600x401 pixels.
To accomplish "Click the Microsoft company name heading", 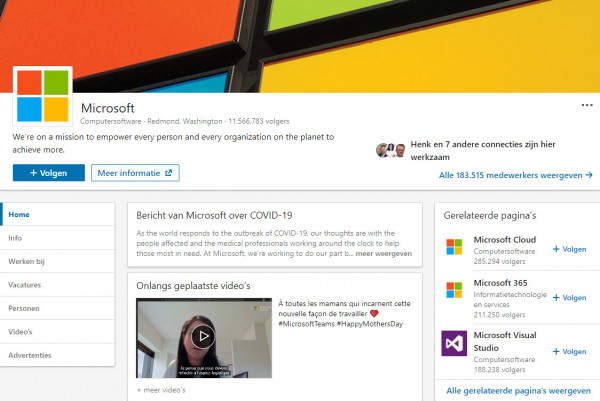I will tap(108, 108).
